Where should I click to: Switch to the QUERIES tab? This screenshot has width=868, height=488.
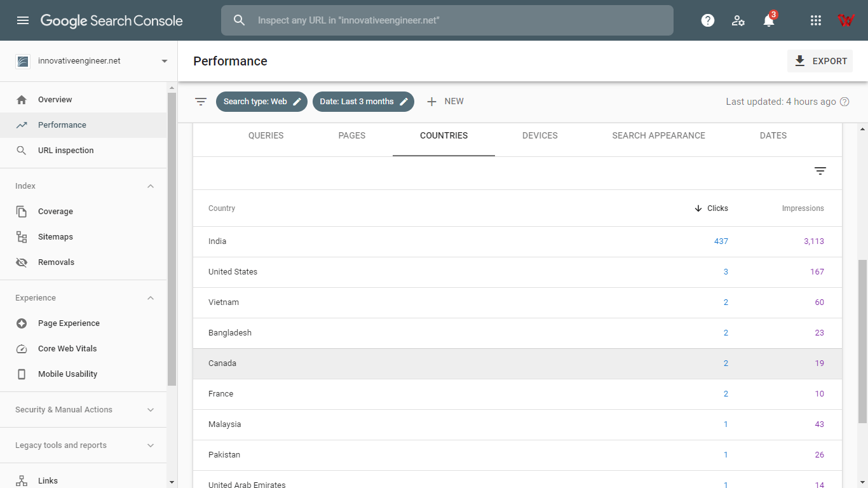click(x=266, y=135)
